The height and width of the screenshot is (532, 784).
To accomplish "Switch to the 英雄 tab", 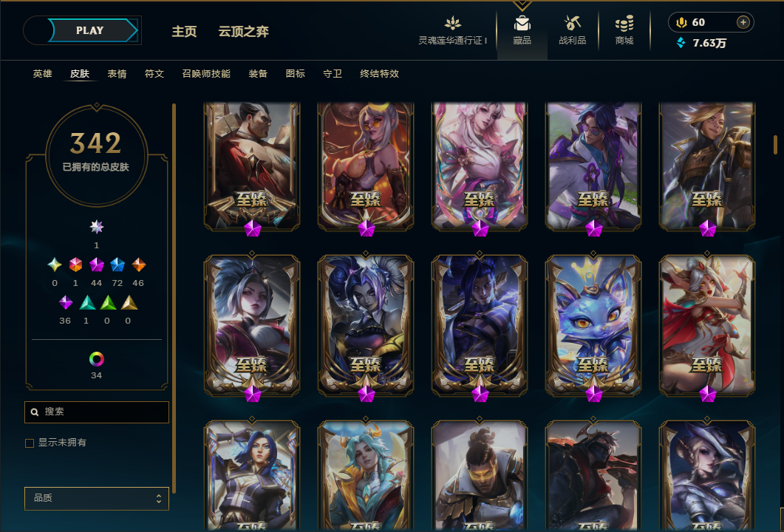I will click(x=43, y=73).
